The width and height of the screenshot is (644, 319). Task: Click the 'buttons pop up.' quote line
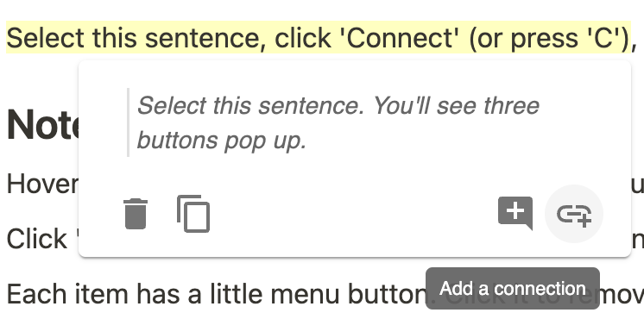[222, 141]
